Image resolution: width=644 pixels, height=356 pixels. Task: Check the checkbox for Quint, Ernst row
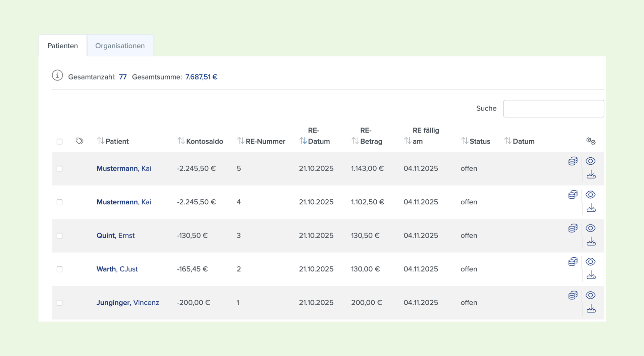pos(60,236)
